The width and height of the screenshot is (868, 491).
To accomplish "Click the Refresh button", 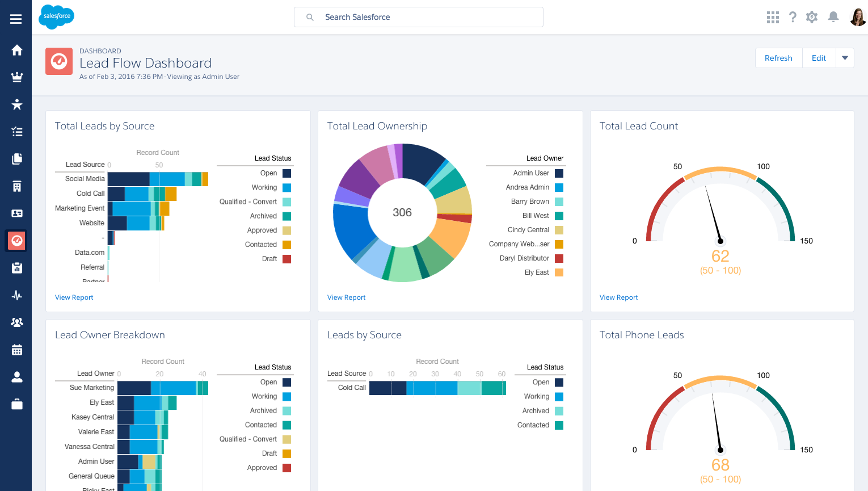I will point(778,57).
